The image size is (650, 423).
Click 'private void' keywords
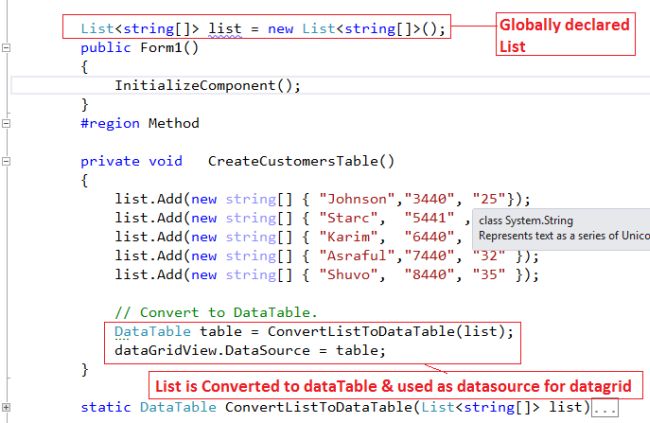[131, 161]
